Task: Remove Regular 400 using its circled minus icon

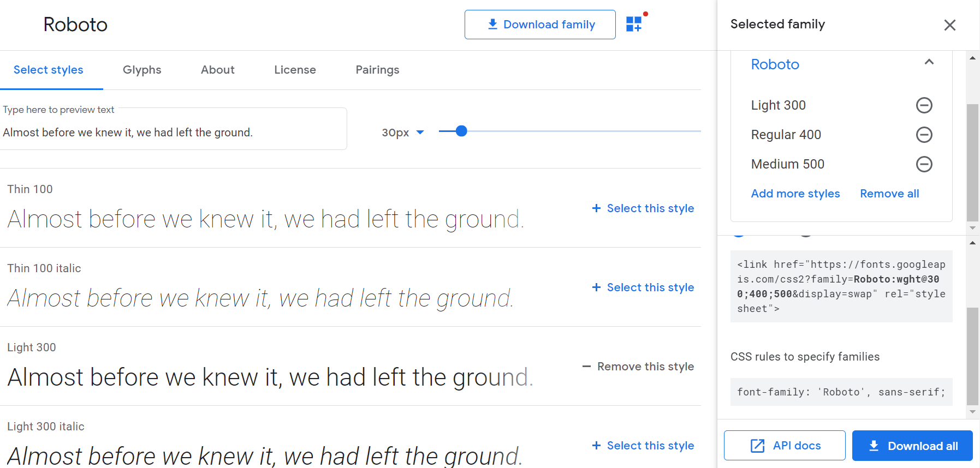Action: point(924,134)
